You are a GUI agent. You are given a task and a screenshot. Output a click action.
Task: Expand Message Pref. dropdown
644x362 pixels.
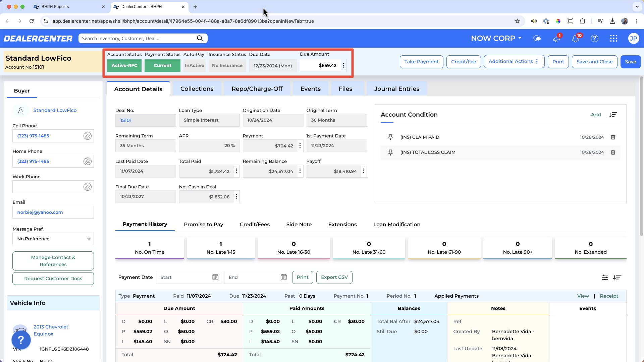point(53,239)
